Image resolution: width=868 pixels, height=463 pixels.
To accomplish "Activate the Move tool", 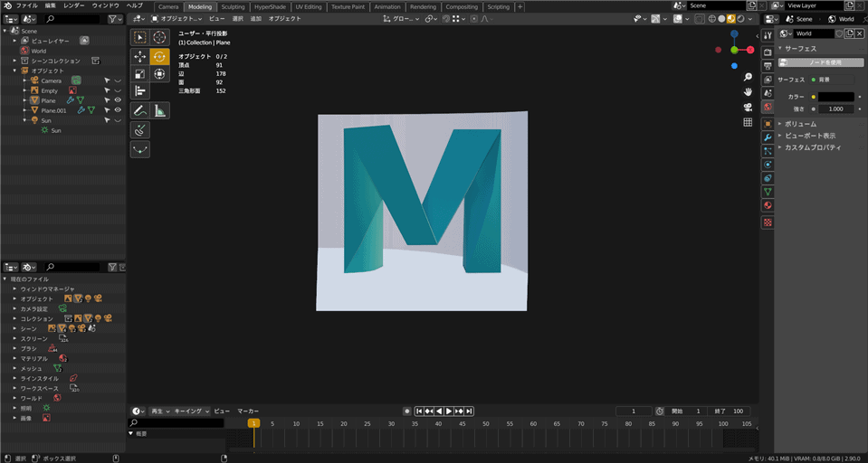I will (x=140, y=56).
